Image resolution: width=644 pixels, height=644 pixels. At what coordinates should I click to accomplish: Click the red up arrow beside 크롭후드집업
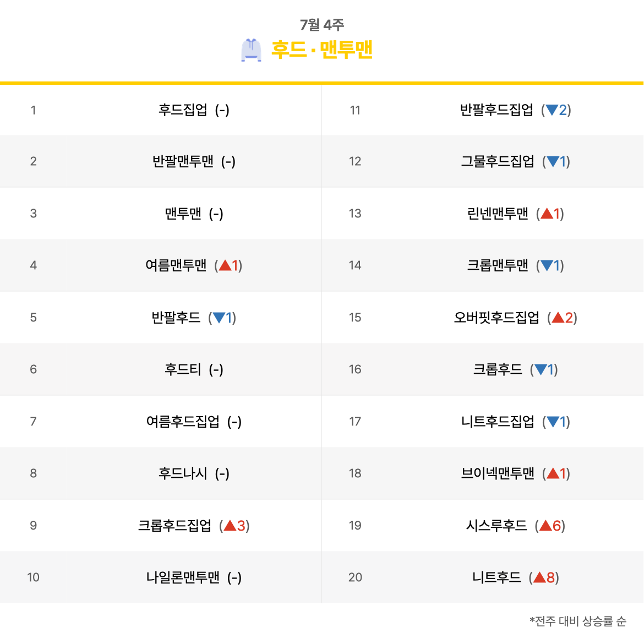pyautogui.click(x=230, y=525)
